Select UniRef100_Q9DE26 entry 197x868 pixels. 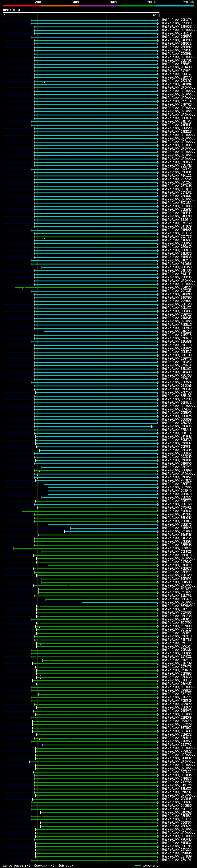point(176,132)
